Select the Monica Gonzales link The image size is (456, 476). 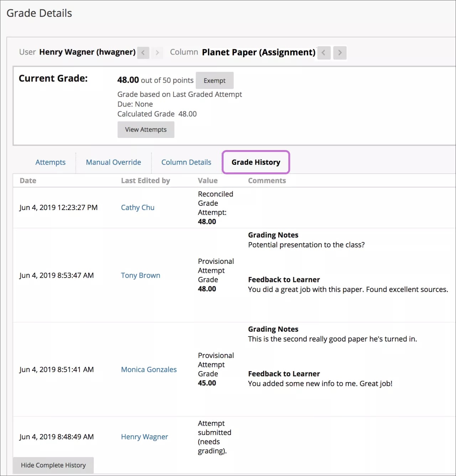click(149, 369)
